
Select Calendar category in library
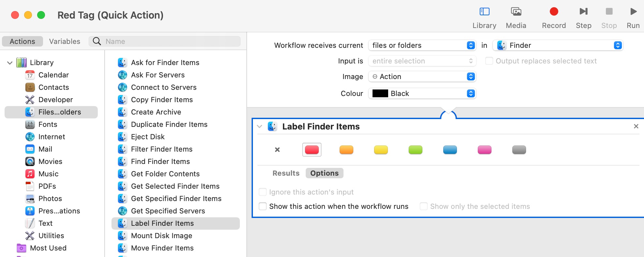pos(53,75)
